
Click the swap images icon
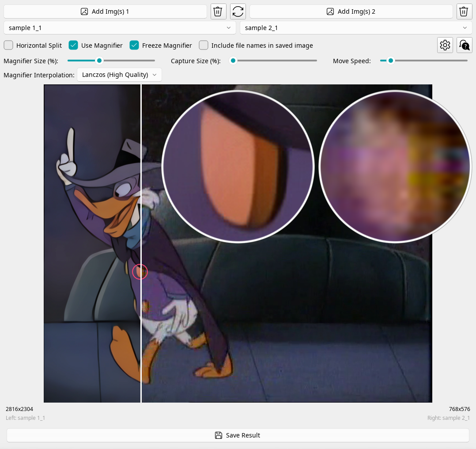coord(238,11)
